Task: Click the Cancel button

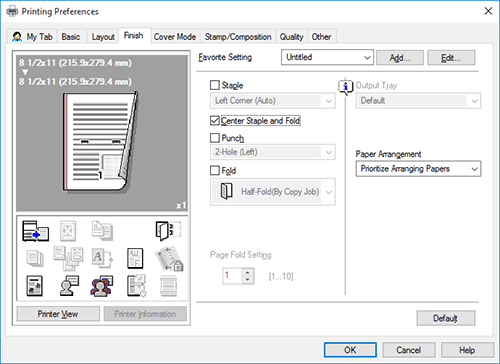Action: tap(409, 350)
